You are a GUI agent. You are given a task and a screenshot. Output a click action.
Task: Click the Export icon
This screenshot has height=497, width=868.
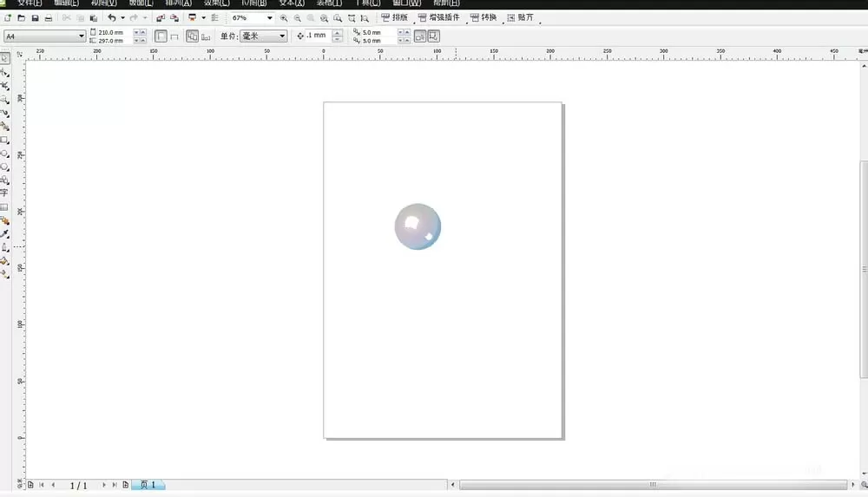[x=174, y=18]
